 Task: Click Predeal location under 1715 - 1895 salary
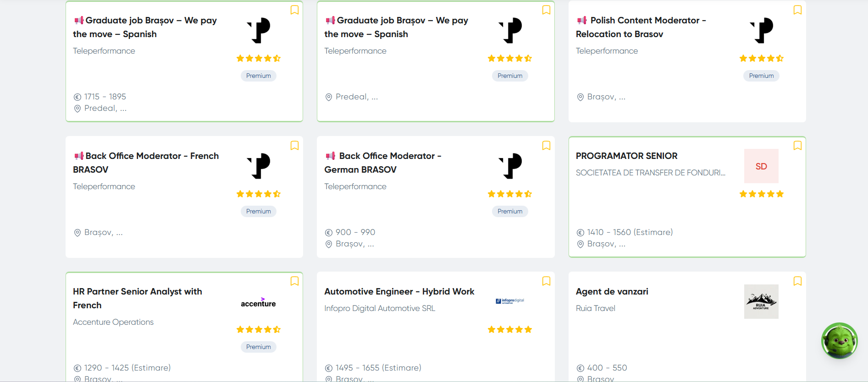point(105,109)
